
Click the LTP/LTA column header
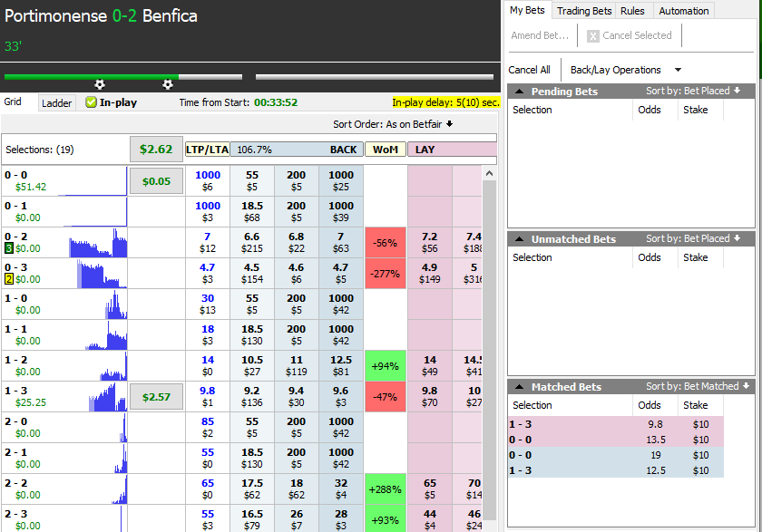tap(208, 150)
